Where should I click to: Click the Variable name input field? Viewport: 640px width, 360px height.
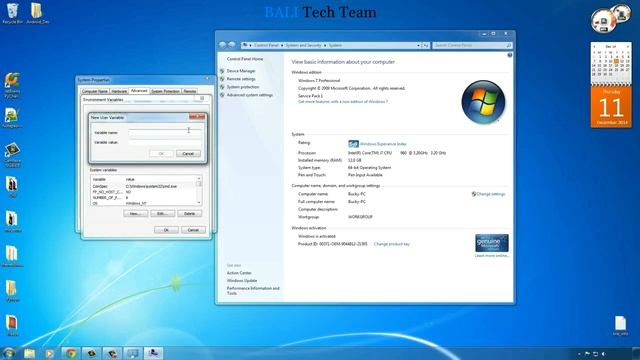pyautogui.click(x=164, y=133)
